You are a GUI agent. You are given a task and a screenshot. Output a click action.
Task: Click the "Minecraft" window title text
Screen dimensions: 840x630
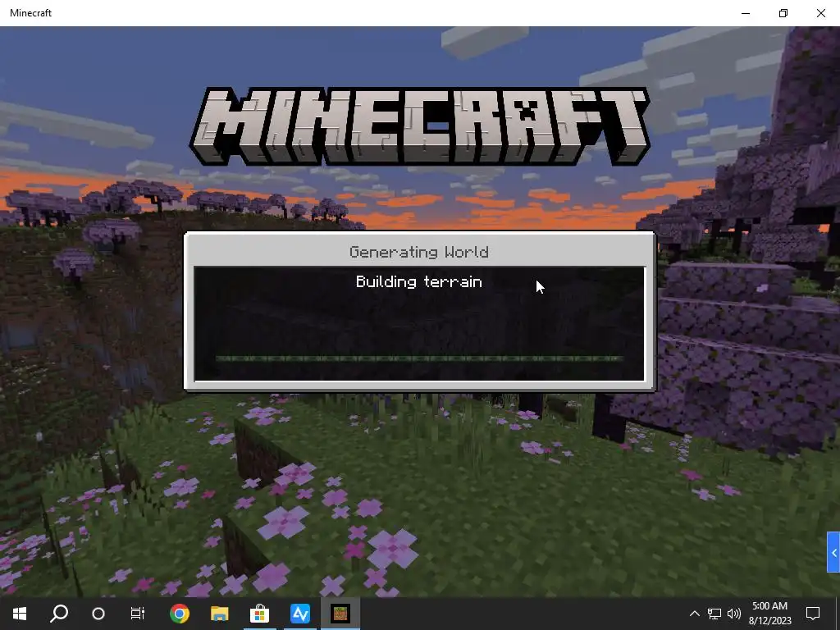click(30, 13)
